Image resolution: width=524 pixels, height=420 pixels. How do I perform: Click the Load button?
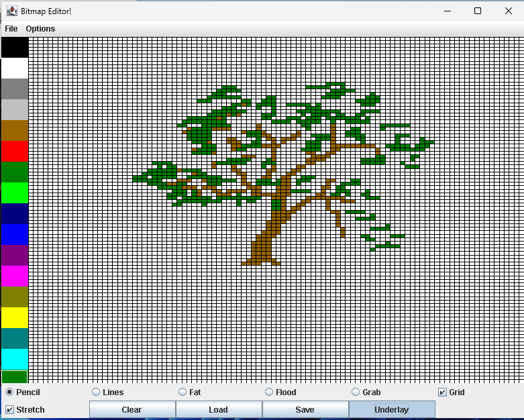click(x=219, y=409)
